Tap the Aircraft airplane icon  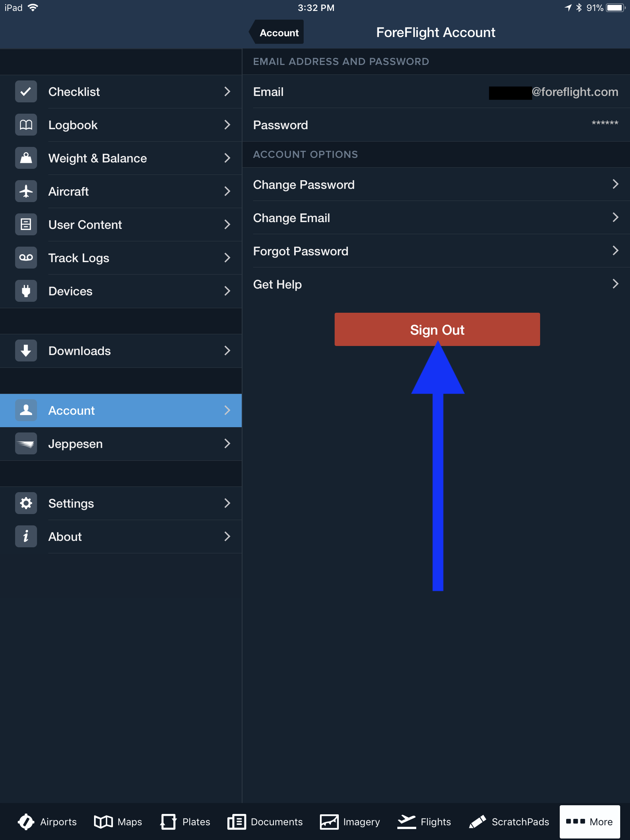pos(25,191)
